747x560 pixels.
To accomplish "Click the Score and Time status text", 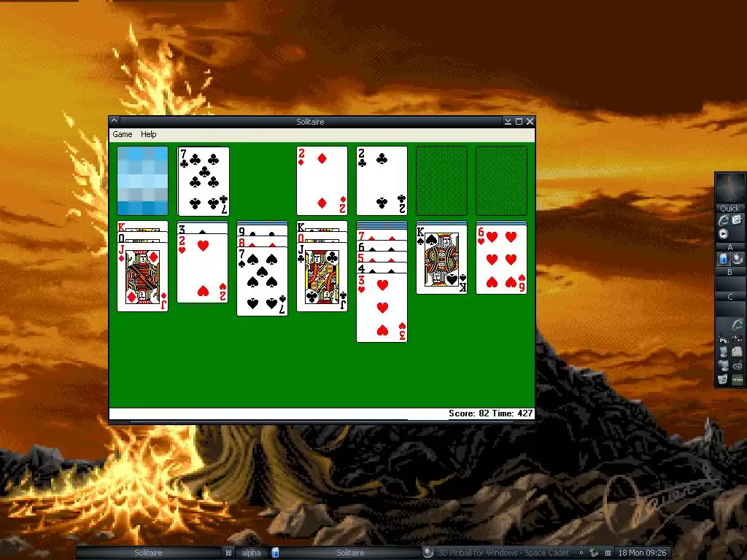I will click(x=491, y=413).
